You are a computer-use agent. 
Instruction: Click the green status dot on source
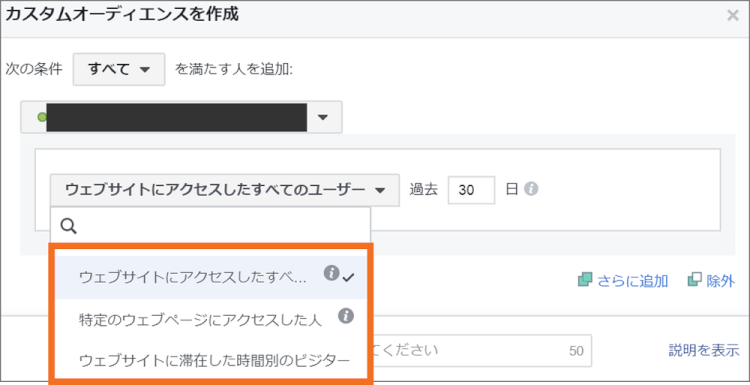click(x=42, y=117)
